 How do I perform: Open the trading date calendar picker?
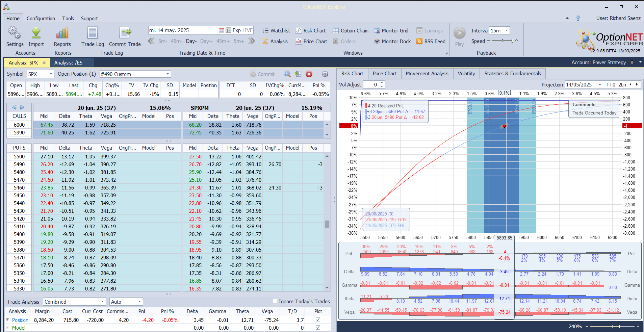[x=221, y=30]
